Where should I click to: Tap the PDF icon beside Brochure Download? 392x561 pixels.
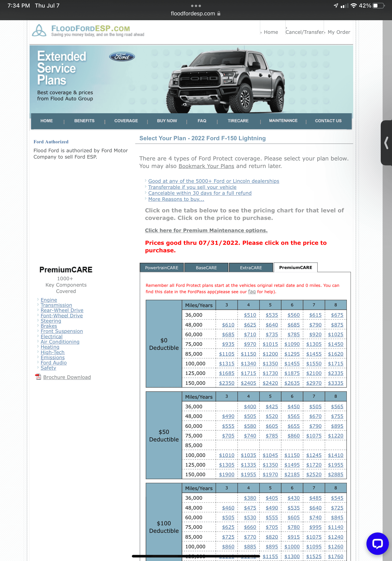38,377
